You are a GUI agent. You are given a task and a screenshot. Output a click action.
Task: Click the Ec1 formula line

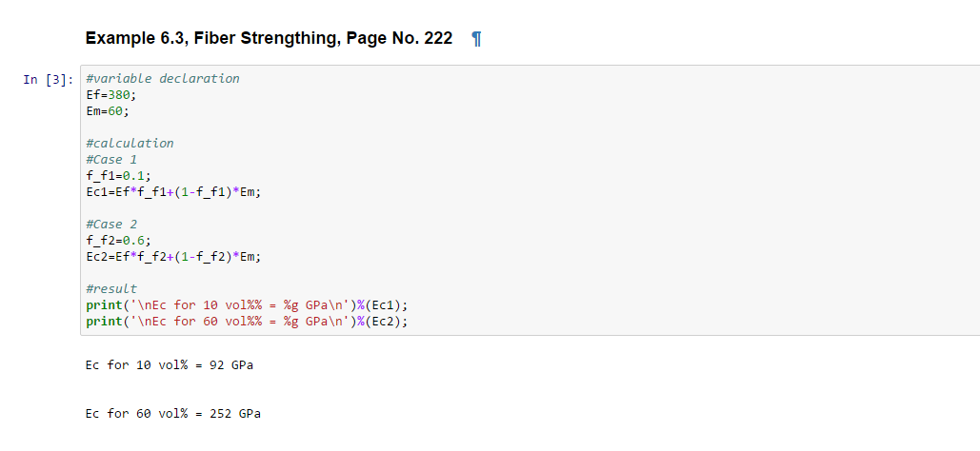click(x=172, y=191)
